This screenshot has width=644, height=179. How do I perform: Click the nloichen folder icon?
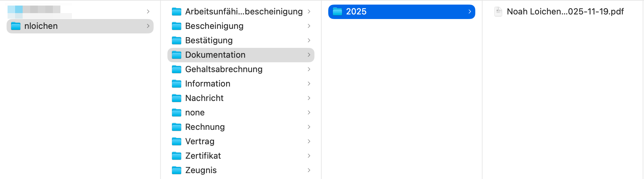click(16, 26)
